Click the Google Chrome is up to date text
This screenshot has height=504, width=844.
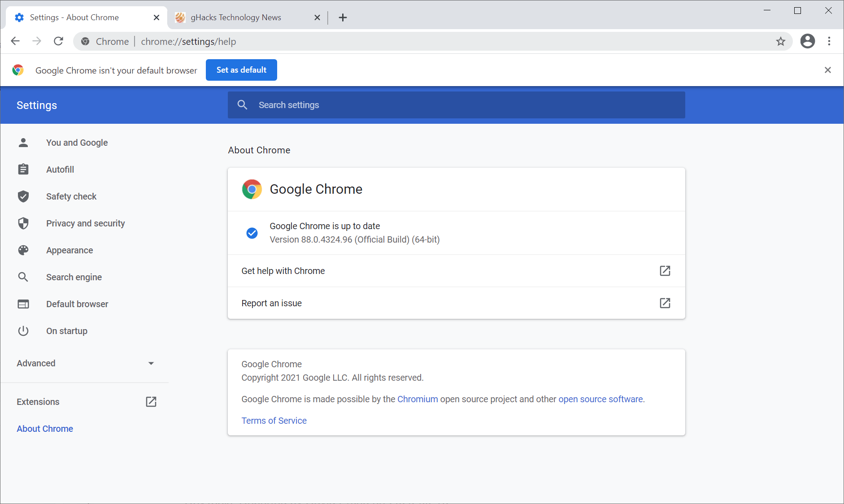(325, 226)
